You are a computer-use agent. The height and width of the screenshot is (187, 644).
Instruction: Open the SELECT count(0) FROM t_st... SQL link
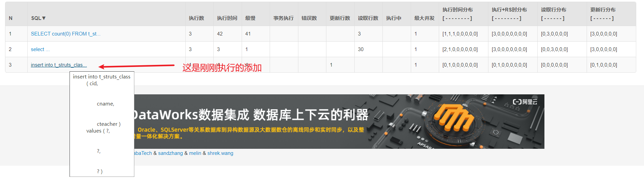[65, 34]
